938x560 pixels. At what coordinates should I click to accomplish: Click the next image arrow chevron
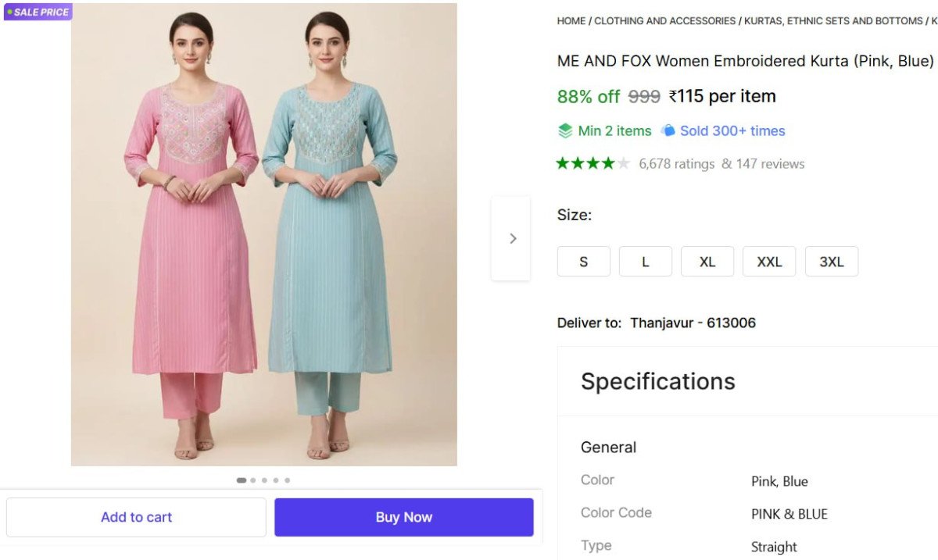(512, 238)
